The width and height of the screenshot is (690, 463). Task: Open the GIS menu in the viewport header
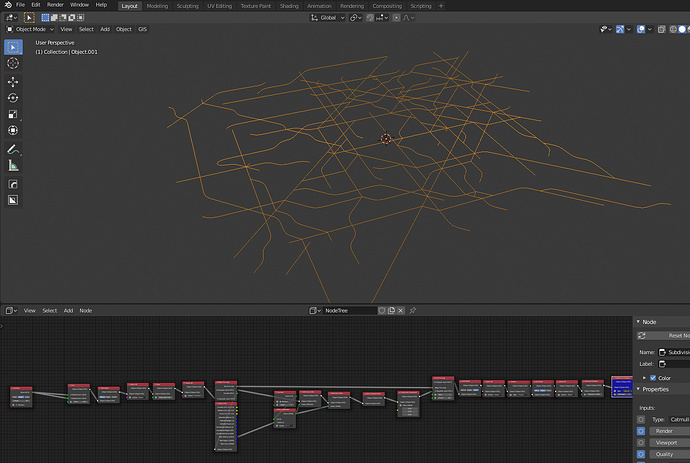pyautogui.click(x=143, y=29)
